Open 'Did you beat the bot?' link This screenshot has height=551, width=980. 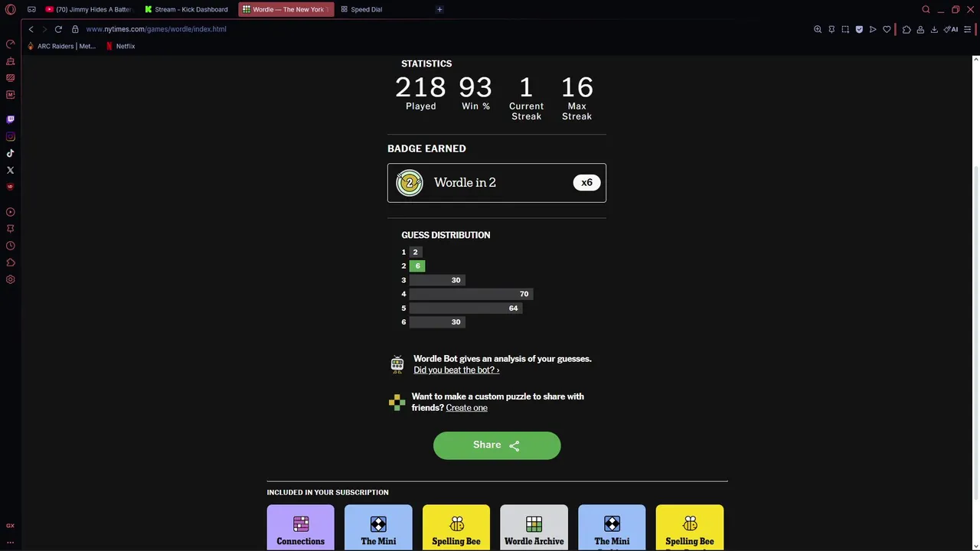456,370
